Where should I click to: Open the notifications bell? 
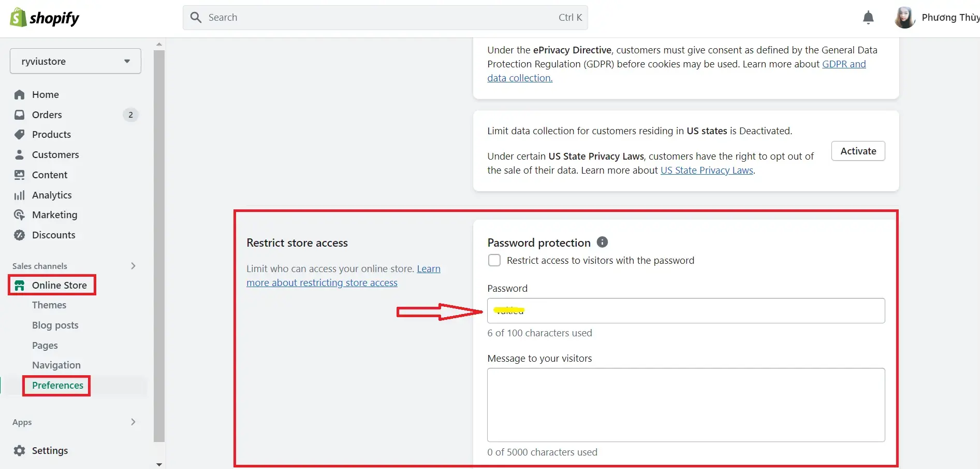868,18
